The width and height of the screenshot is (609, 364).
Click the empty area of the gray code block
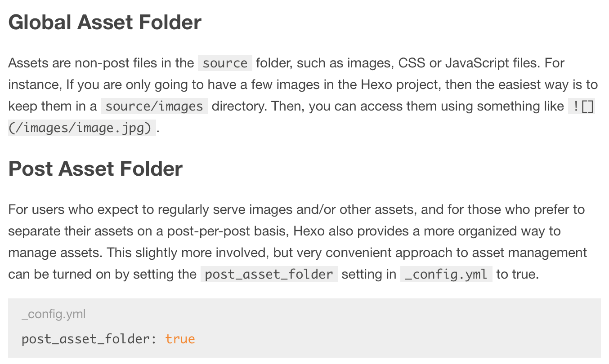405,328
